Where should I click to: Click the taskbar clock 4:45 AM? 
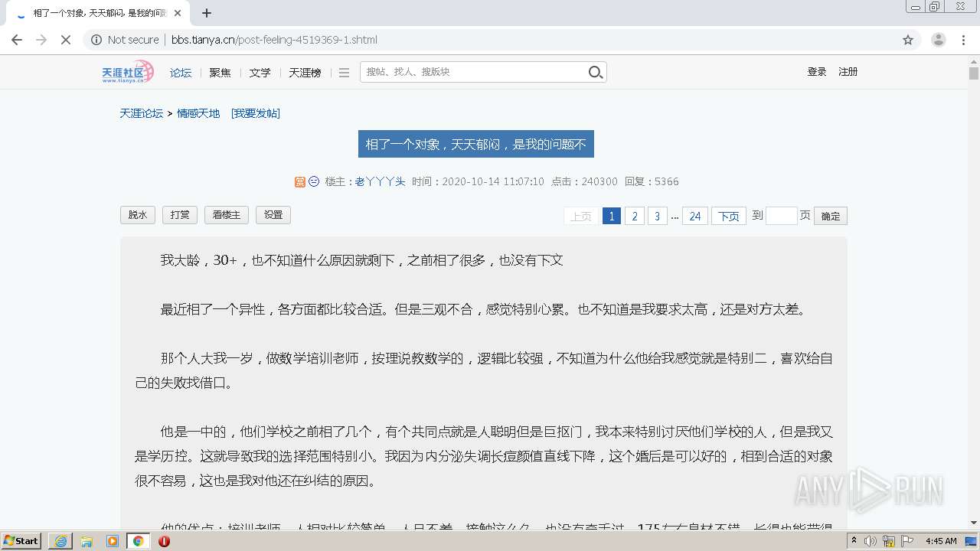[x=941, y=541]
